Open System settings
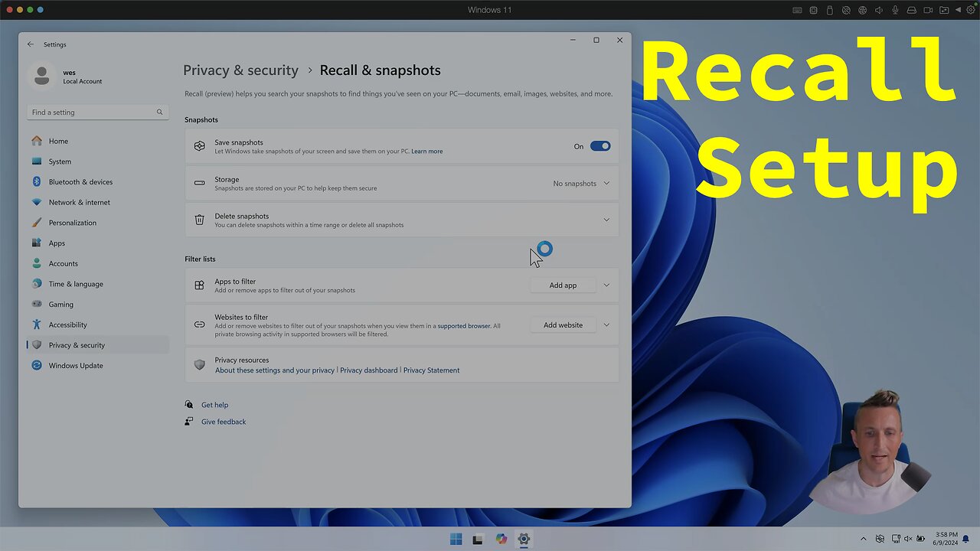Image resolution: width=980 pixels, height=551 pixels. (x=97, y=161)
